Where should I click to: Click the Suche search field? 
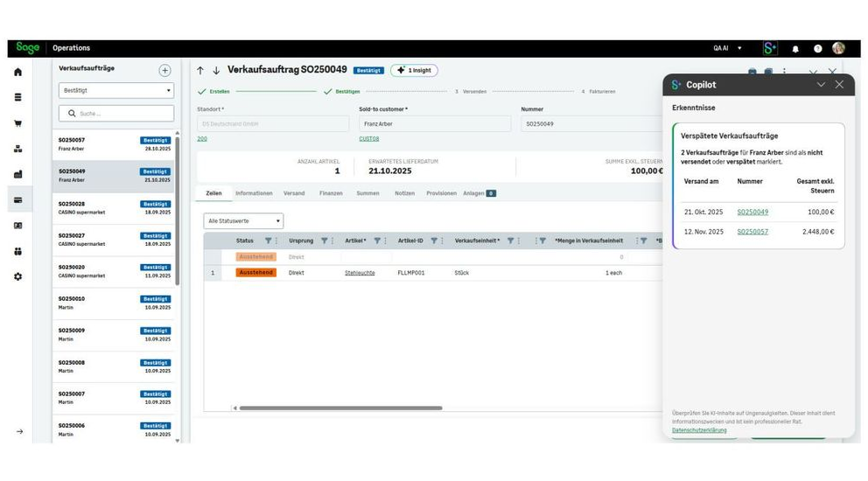click(116, 114)
